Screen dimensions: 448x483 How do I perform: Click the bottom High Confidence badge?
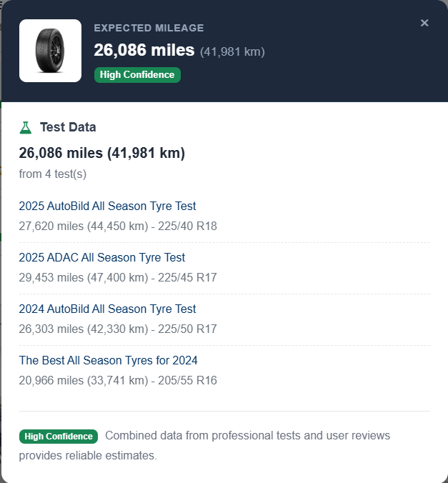(59, 436)
